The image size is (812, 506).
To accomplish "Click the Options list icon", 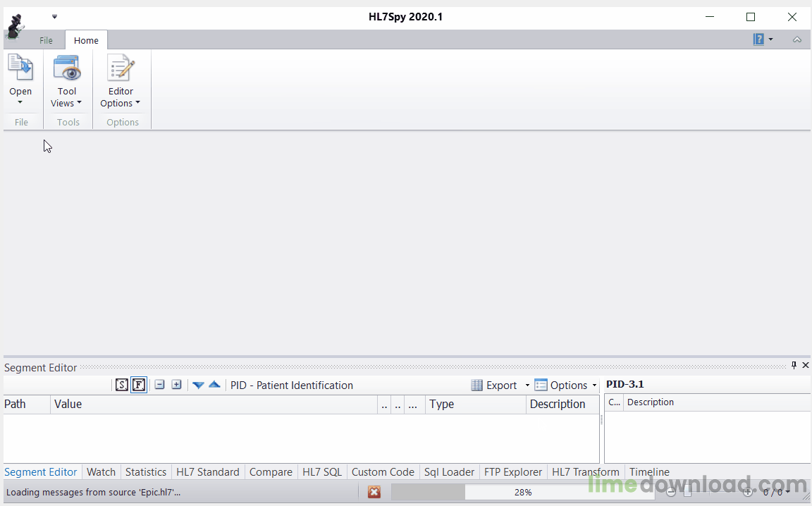I will click(541, 385).
